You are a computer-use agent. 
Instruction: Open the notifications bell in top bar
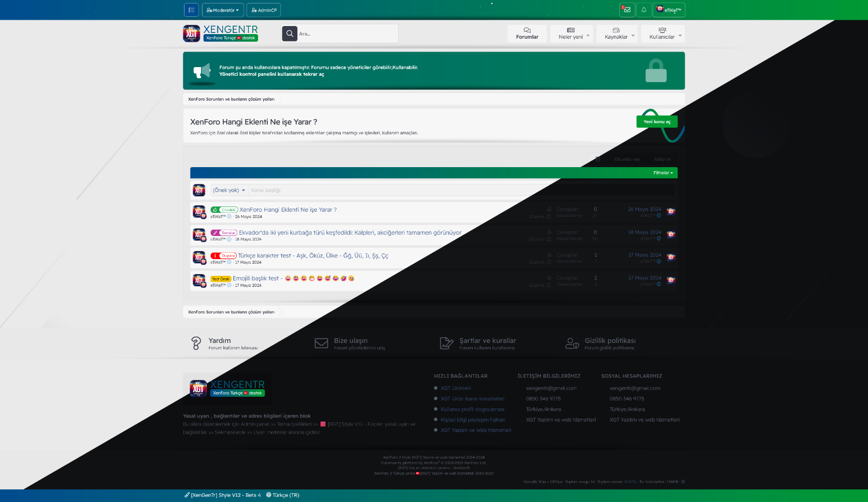pos(643,10)
